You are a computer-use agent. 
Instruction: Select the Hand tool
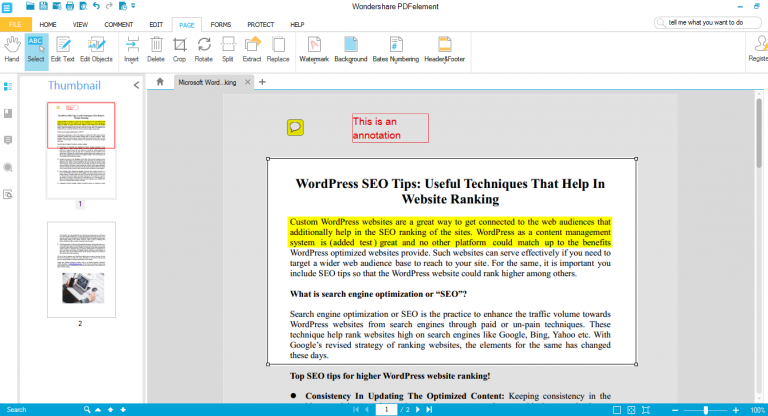(12, 49)
